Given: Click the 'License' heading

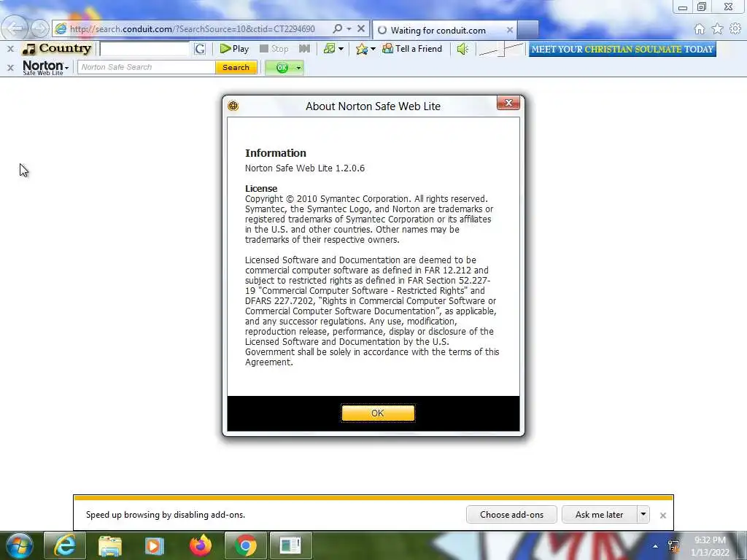Looking at the screenshot, I should (x=261, y=189).
